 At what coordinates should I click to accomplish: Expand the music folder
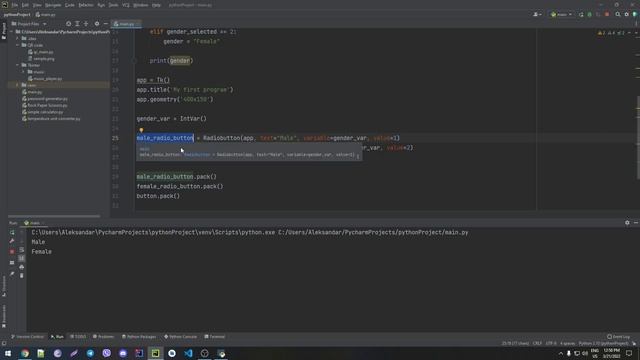click(x=23, y=72)
